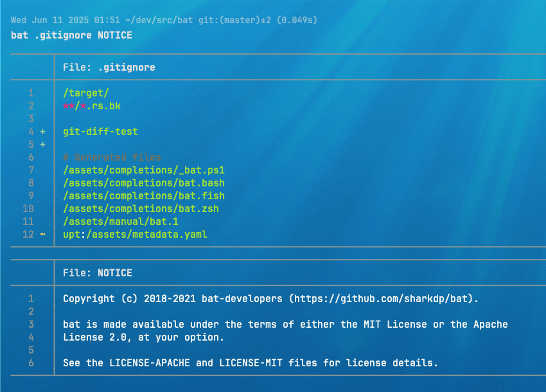Click the '+' marker on line 5
This screenshot has width=546, height=392.
coord(42,145)
